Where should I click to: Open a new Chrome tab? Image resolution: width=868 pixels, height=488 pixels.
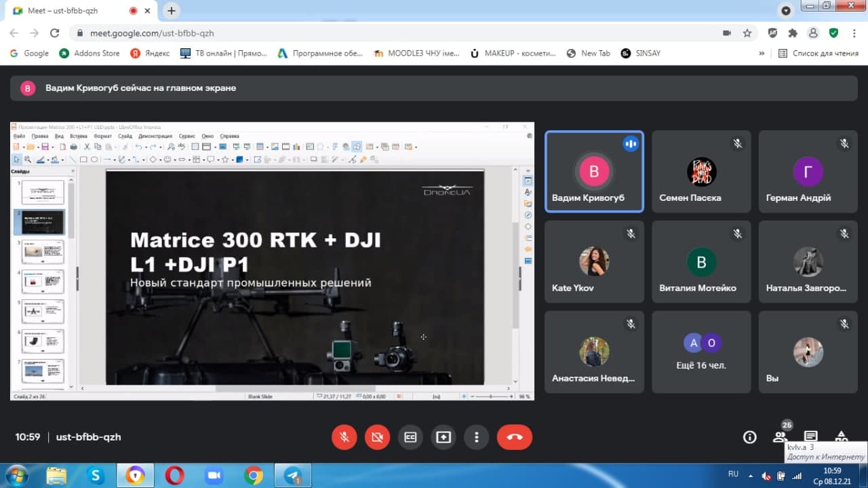point(172,11)
